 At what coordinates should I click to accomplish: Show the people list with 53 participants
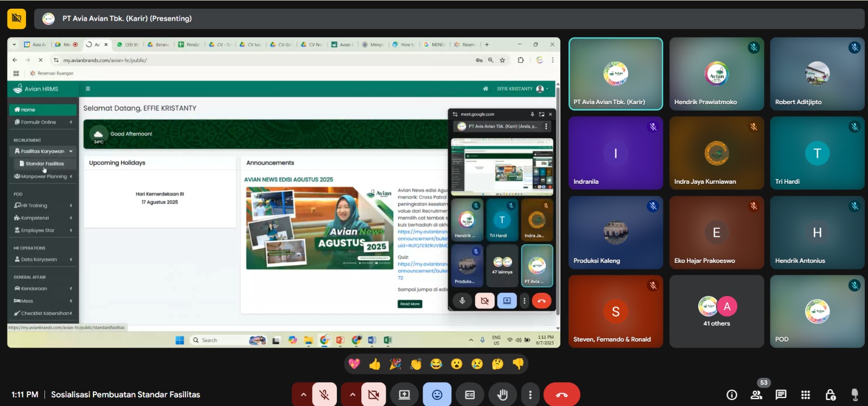756,395
